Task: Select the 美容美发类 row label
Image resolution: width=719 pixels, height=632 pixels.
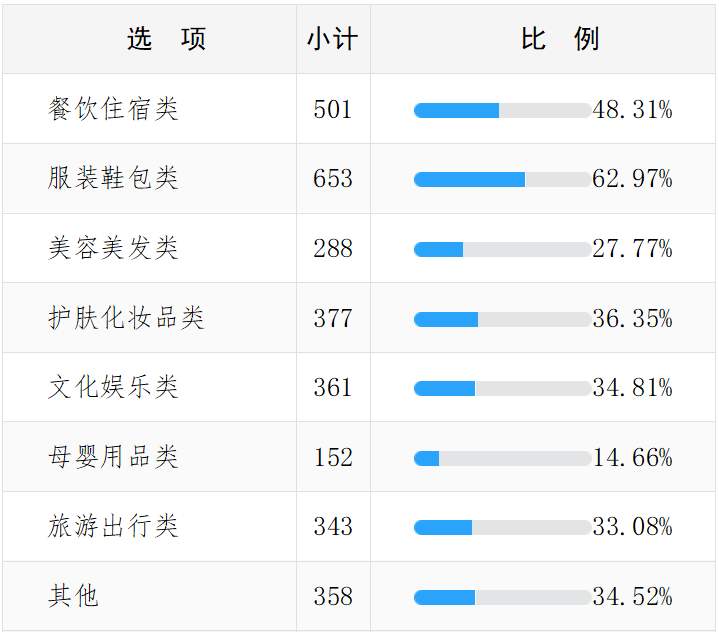Action: pyautogui.click(x=113, y=248)
